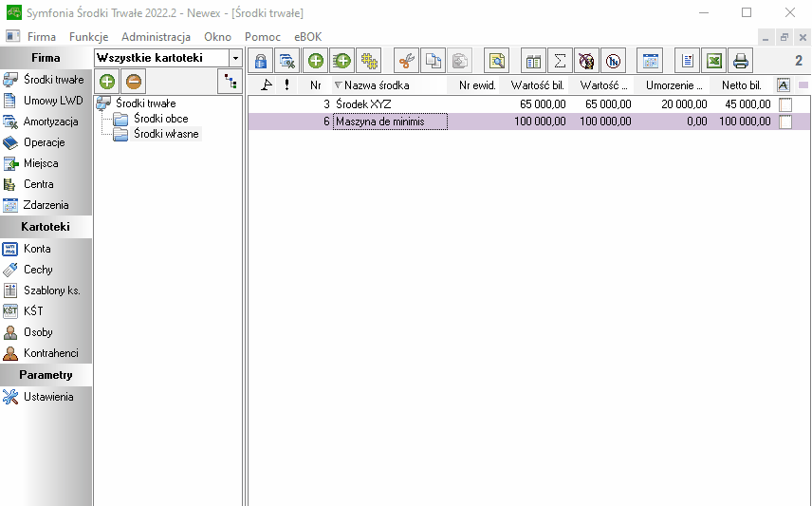Click the crossed-out figure filter icon
Viewport: 812px width, 506px height.
coord(587,61)
